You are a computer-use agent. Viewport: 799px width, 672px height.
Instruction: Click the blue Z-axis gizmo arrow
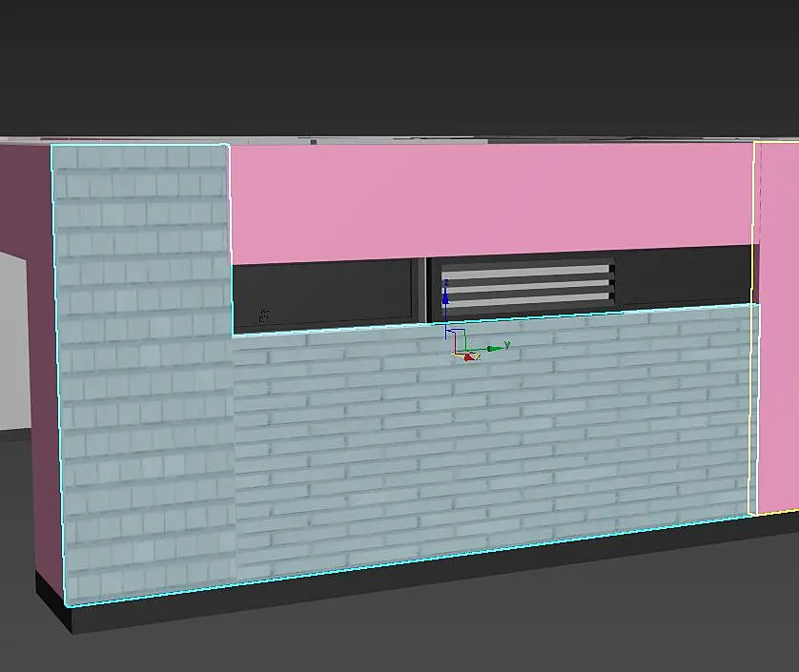445,295
